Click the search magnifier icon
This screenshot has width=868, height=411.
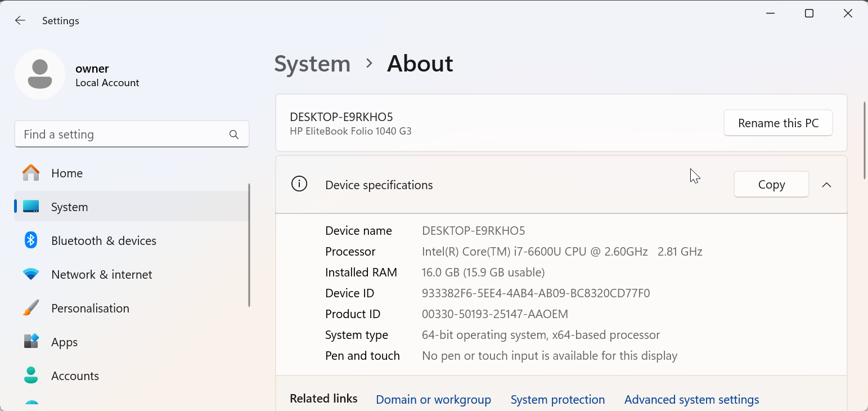click(x=234, y=135)
